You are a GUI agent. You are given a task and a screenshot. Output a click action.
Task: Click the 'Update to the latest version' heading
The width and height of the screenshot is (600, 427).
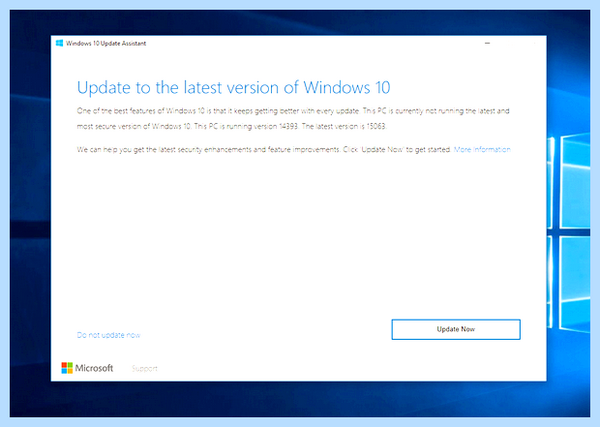tap(233, 88)
